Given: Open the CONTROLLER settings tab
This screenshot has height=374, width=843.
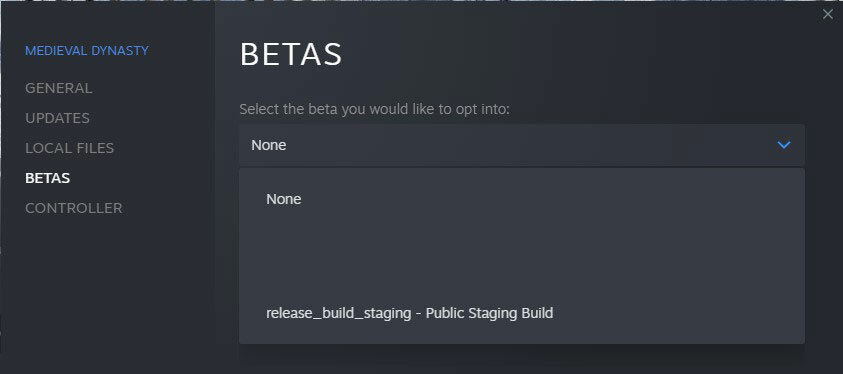Looking at the screenshot, I should (74, 208).
